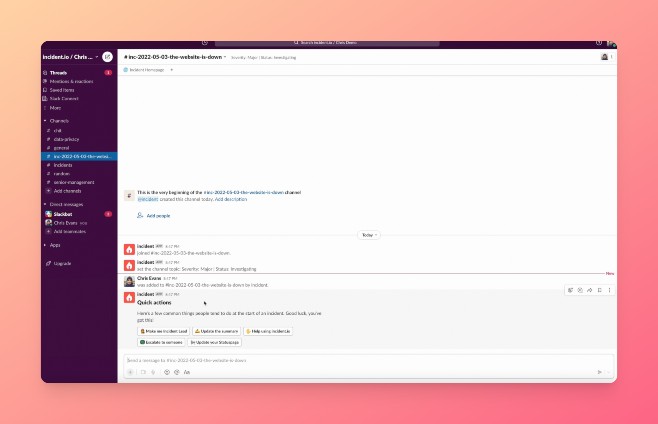Open Slack Connect in the sidebar
Viewport: 658px width, 424px height.
[x=64, y=99]
